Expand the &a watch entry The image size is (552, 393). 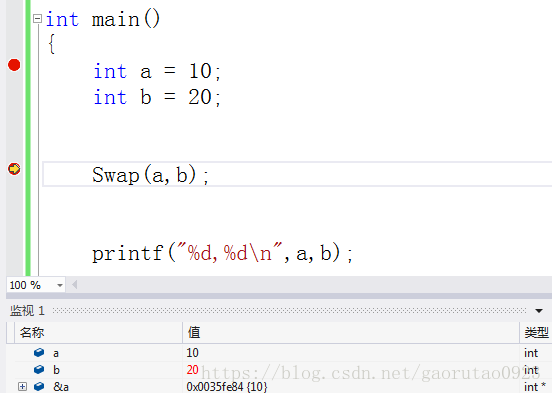click(22, 387)
